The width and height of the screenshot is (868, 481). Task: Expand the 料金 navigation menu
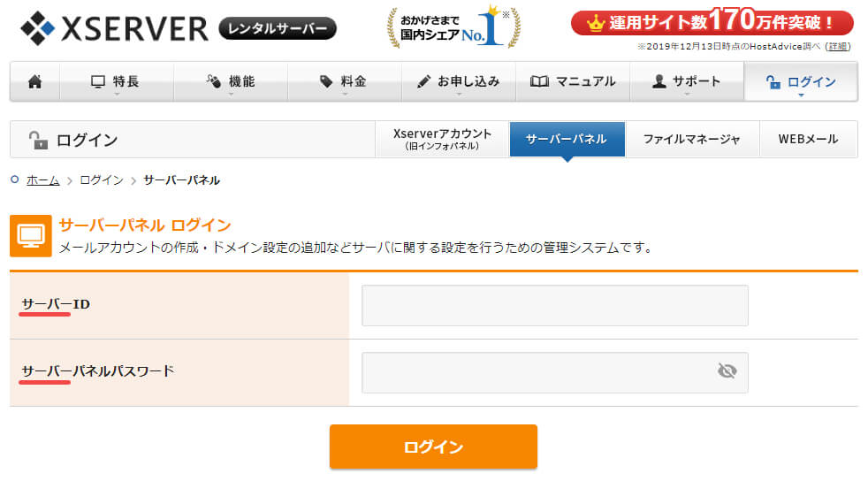344,81
